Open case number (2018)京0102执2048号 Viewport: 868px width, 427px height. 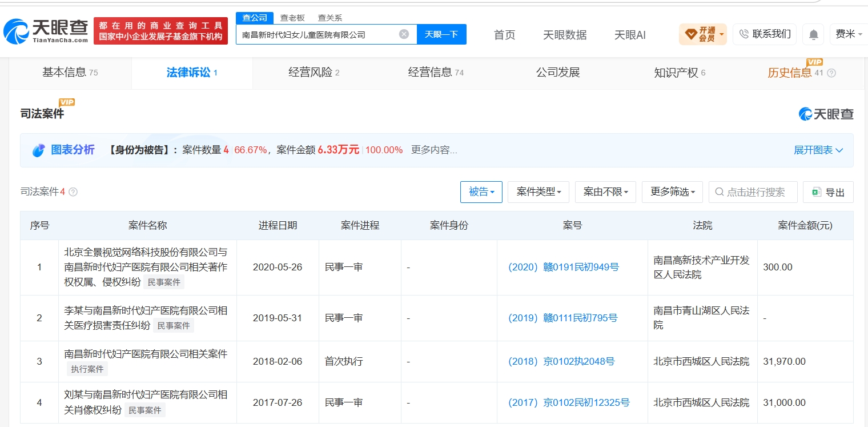[561, 361]
